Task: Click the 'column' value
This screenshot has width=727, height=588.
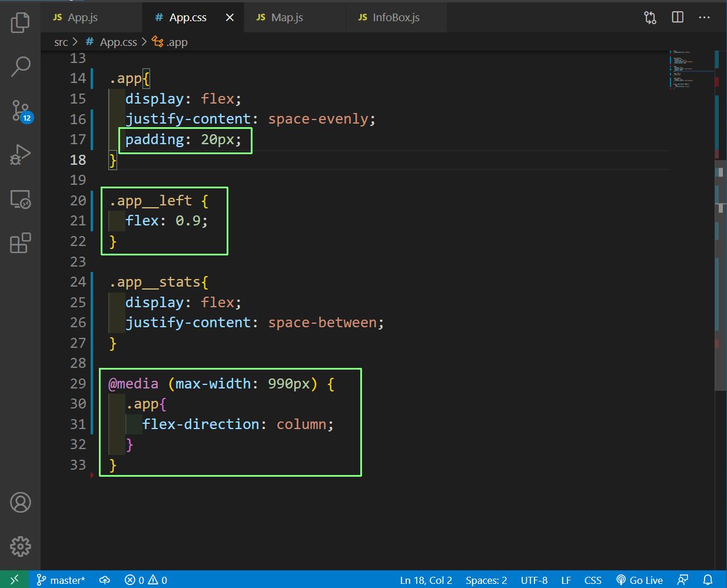Action: [301, 424]
